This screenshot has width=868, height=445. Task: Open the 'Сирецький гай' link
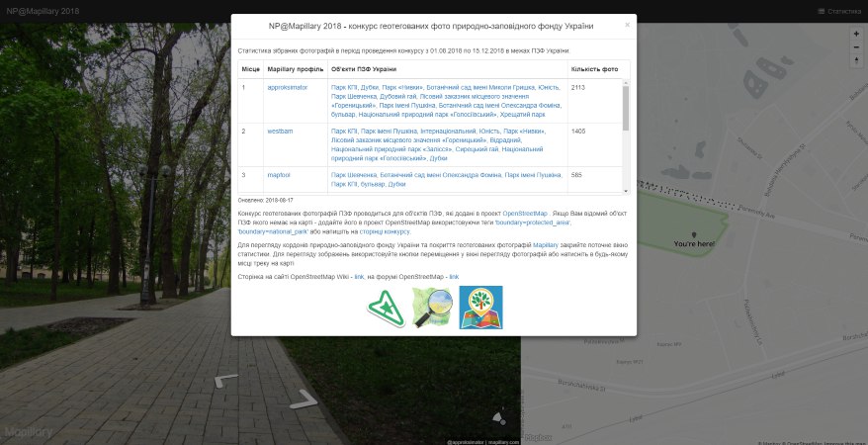pyautogui.click(x=477, y=149)
